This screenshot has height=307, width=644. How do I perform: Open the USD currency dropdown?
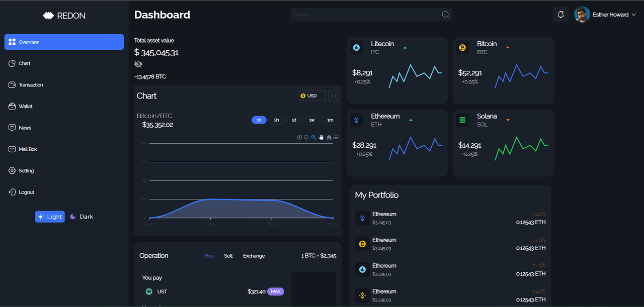tap(311, 96)
